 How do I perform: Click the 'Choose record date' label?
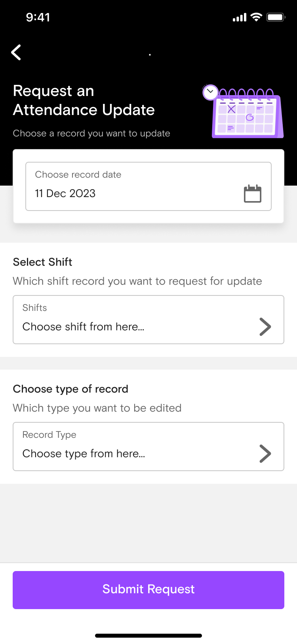[x=78, y=174]
